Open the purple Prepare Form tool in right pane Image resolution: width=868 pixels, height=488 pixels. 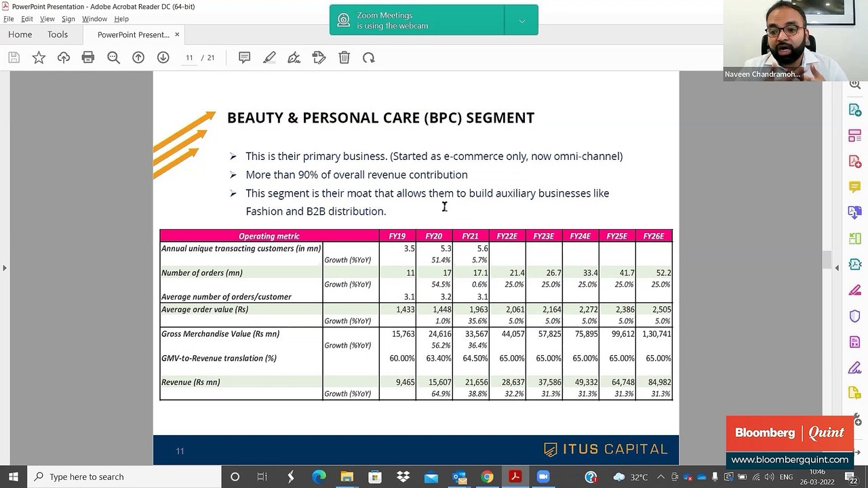tap(854, 342)
